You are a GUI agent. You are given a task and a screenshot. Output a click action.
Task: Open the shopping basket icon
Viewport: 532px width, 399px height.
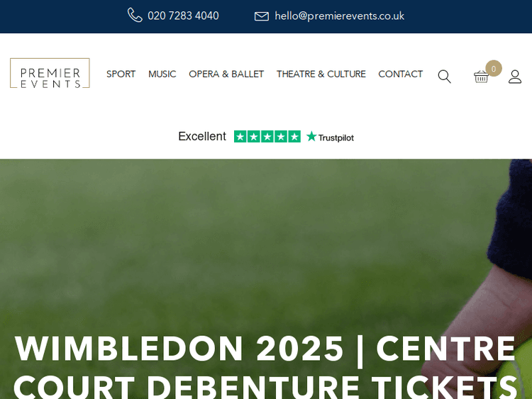pyautogui.click(x=481, y=77)
